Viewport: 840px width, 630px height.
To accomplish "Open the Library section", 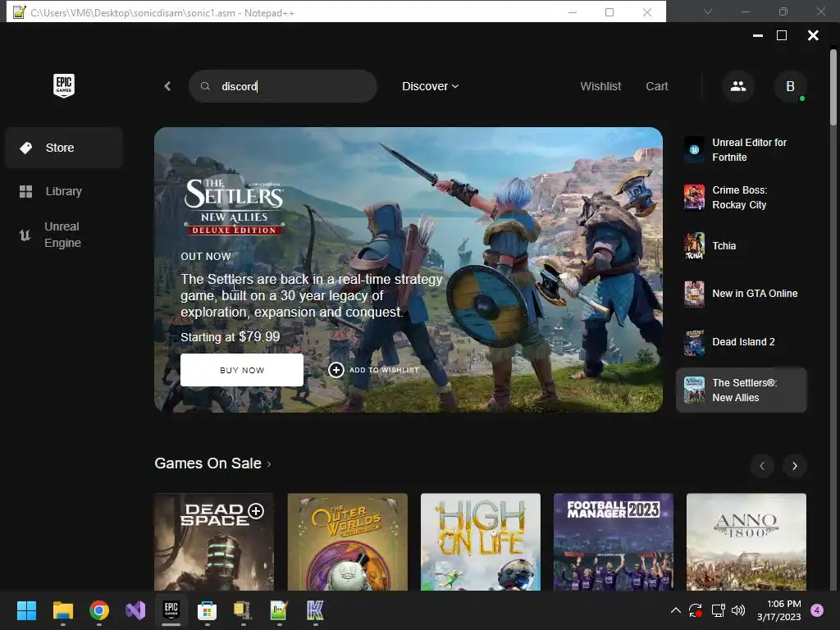I will pos(64,191).
